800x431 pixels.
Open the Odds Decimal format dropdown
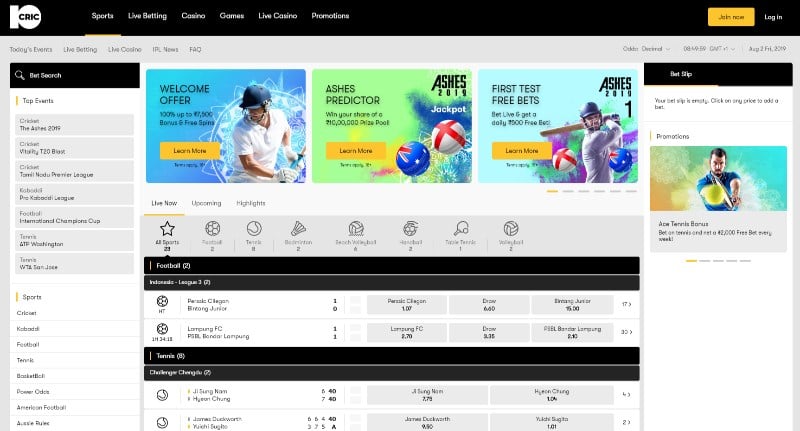[646, 49]
